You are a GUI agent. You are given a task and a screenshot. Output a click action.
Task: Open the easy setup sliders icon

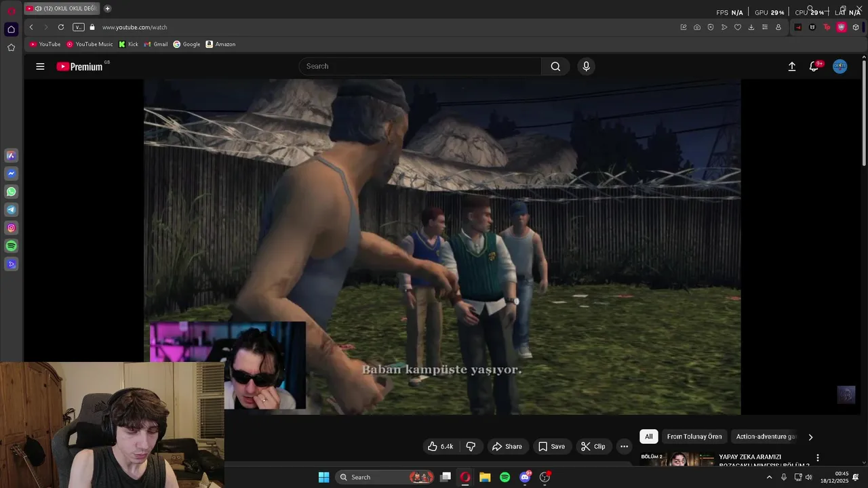(765, 27)
